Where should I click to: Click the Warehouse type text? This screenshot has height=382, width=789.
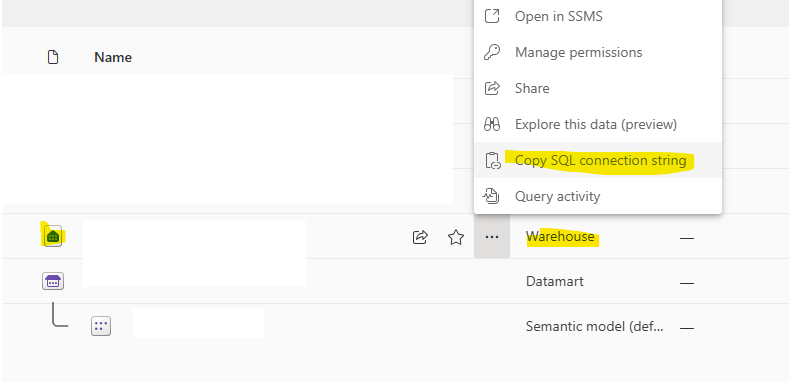point(560,237)
